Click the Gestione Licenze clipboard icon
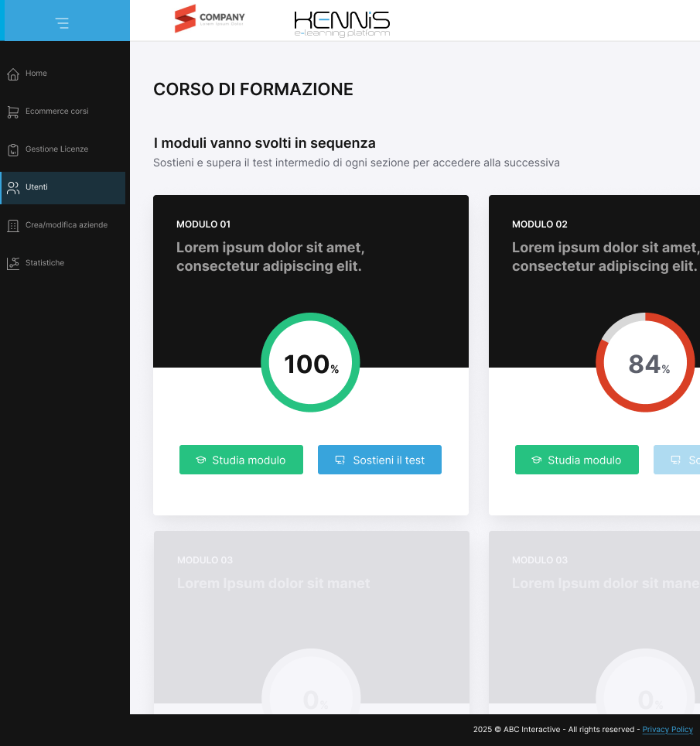This screenshot has width=700, height=746. pos(13,150)
